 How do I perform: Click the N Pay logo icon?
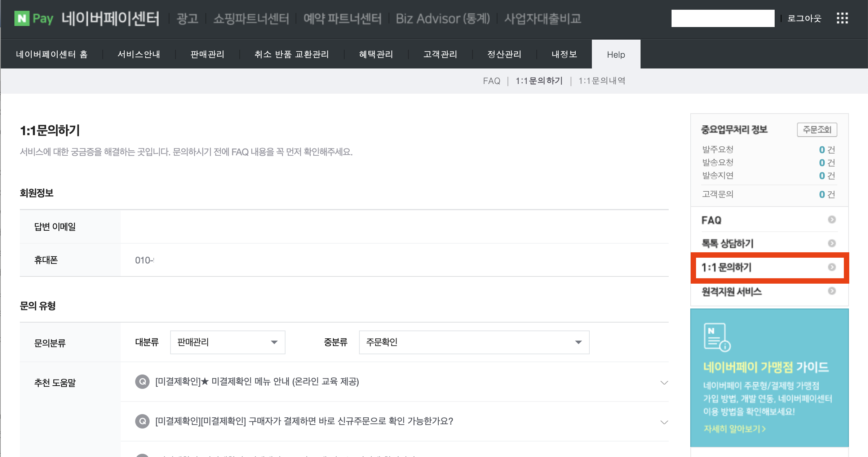pyautogui.click(x=22, y=18)
